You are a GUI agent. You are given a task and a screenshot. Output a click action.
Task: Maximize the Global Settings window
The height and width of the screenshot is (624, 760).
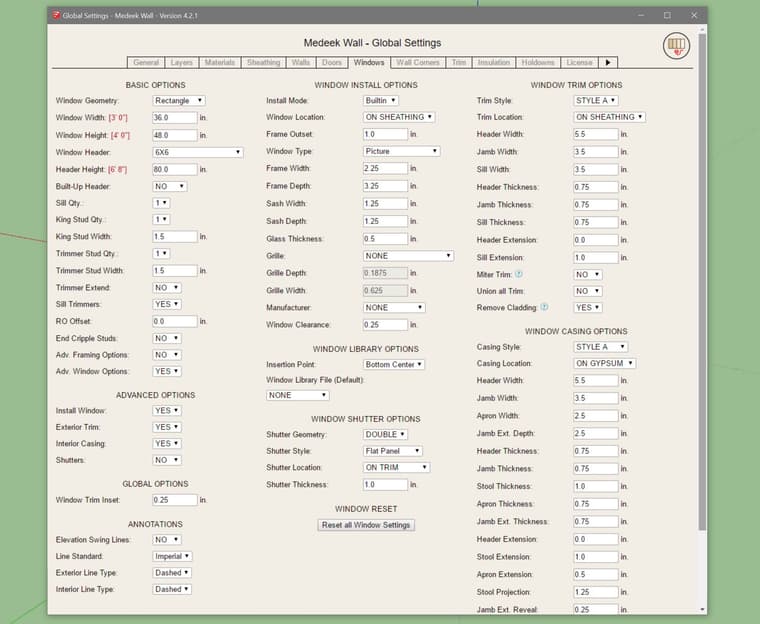point(667,16)
